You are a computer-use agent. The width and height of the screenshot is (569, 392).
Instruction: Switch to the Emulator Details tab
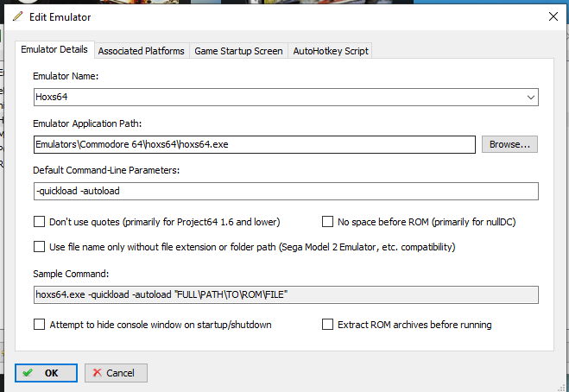click(54, 49)
